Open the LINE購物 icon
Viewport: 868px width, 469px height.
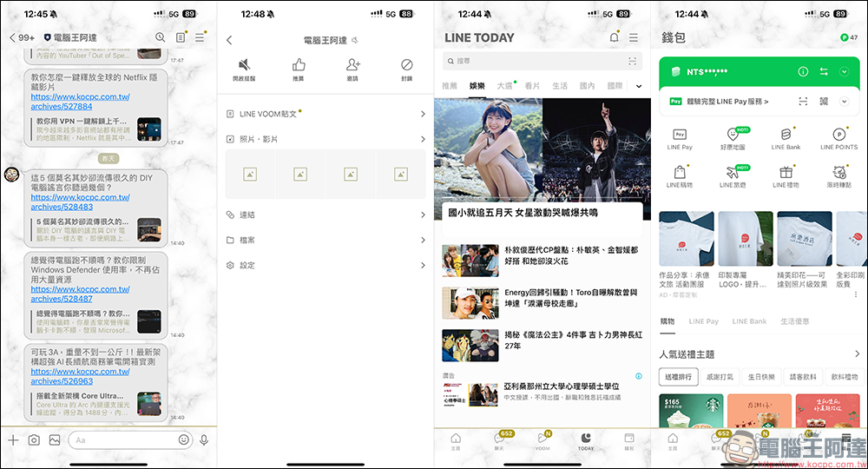680,176
